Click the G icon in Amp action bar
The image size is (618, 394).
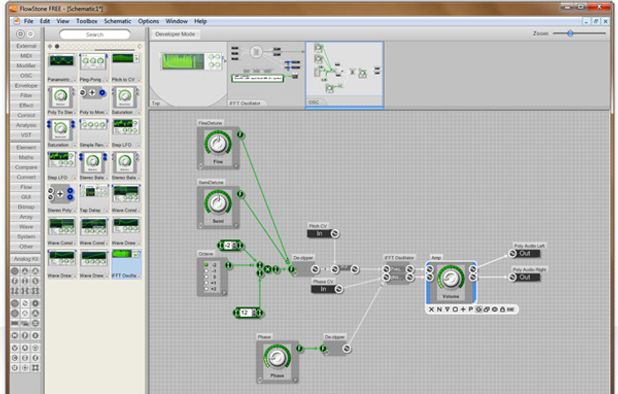tap(478, 309)
